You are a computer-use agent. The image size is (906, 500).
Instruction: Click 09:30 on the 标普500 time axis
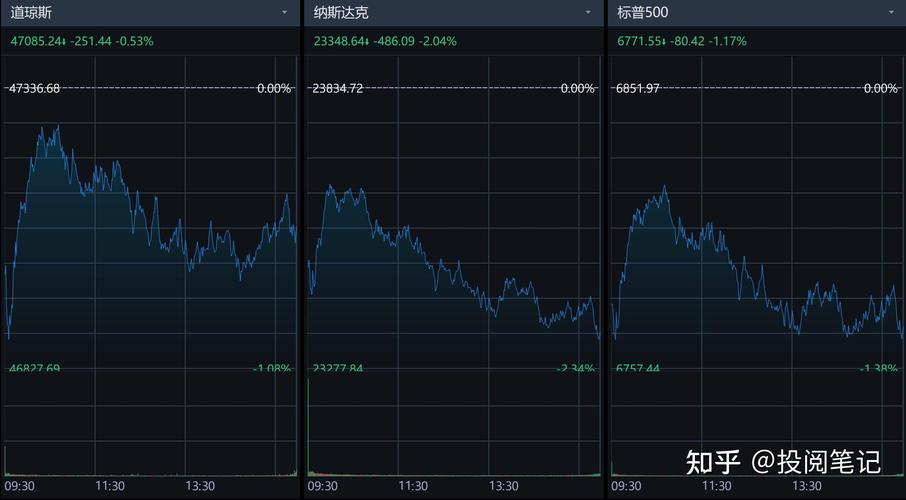pyautogui.click(x=626, y=486)
